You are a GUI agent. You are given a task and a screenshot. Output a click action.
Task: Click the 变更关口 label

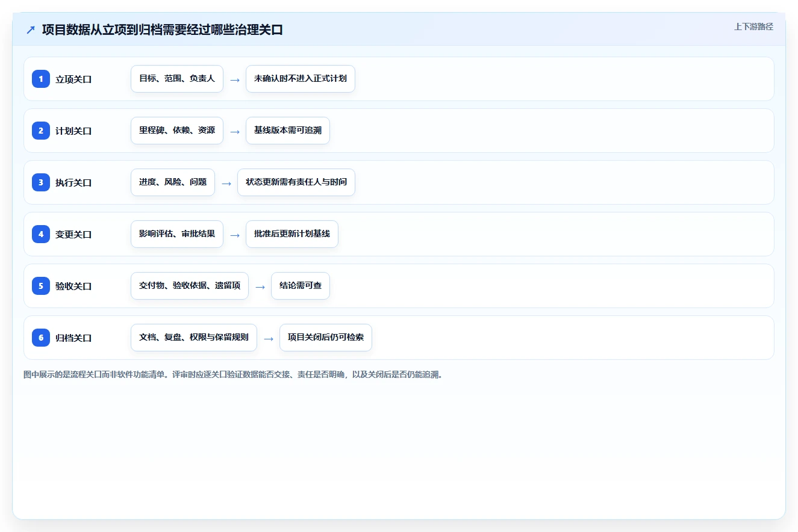[x=73, y=234]
